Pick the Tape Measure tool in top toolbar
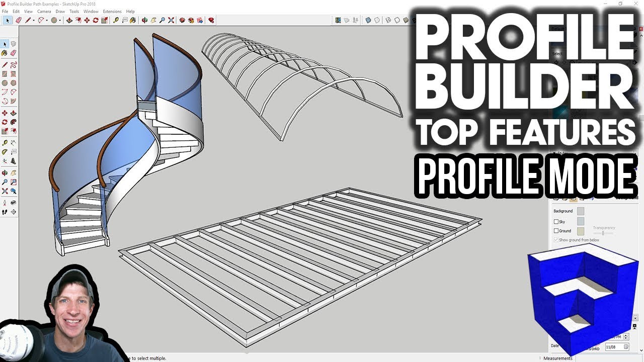 (x=116, y=20)
